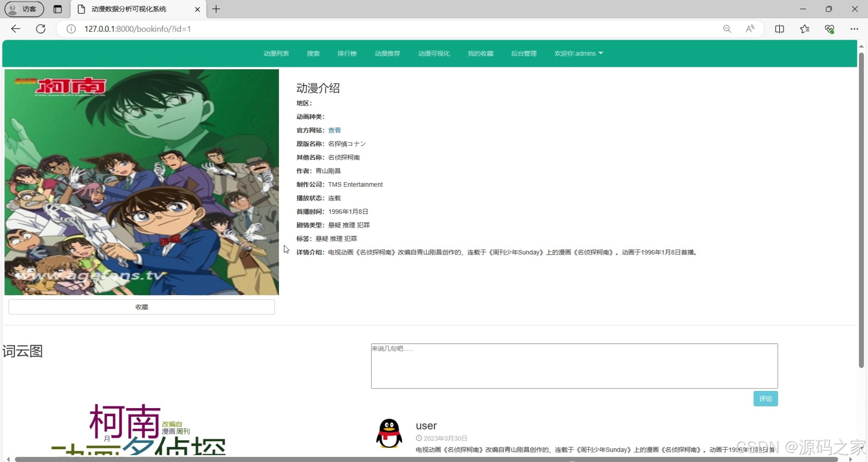The image size is (868, 462).
Task: Refresh the page with reload icon
Action: coord(41,29)
